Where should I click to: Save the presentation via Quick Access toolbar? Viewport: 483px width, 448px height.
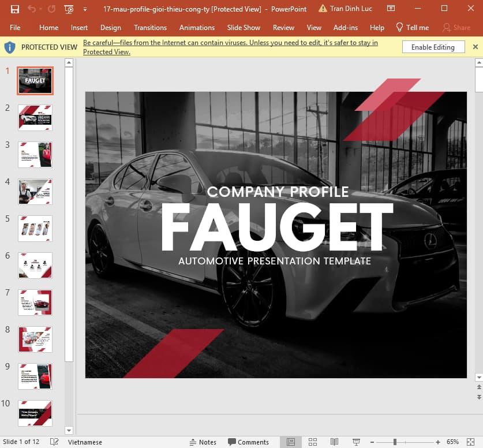pyautogui.click(x=16, y=9)
